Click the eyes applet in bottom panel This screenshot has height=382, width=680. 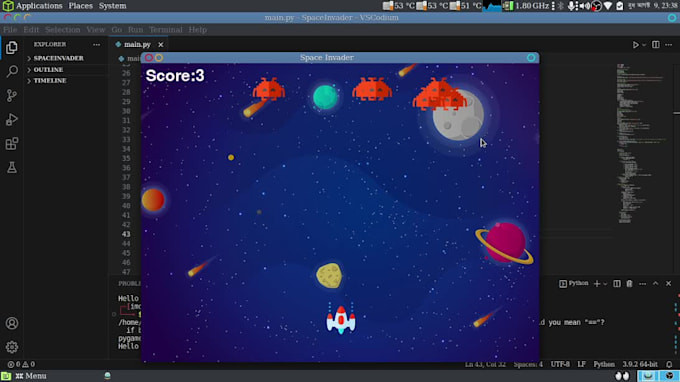(x=622, y=375)
